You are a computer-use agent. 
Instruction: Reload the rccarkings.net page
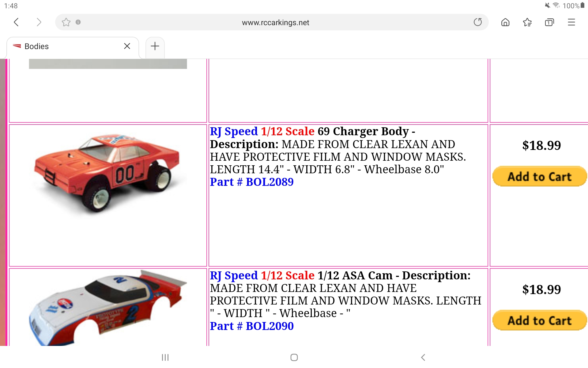coord(477,22)
